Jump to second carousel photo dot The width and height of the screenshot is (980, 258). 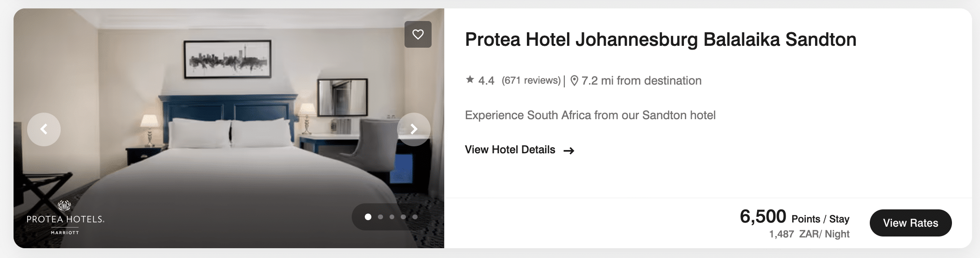[380, 217]
